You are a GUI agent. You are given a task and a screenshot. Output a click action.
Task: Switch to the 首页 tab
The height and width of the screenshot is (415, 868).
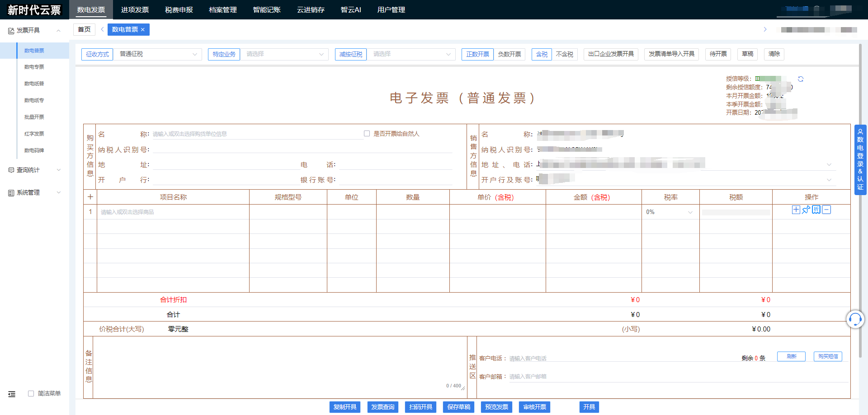tap(84, 30)
